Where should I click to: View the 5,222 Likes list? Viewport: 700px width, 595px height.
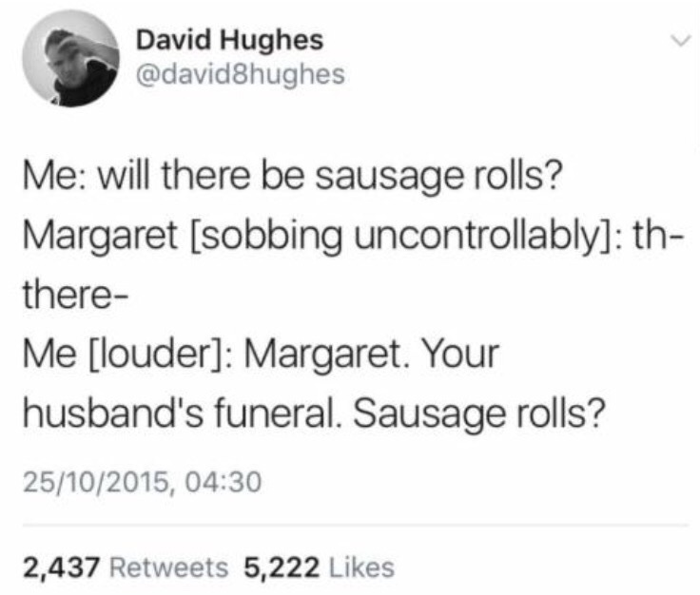pos(319,567)
